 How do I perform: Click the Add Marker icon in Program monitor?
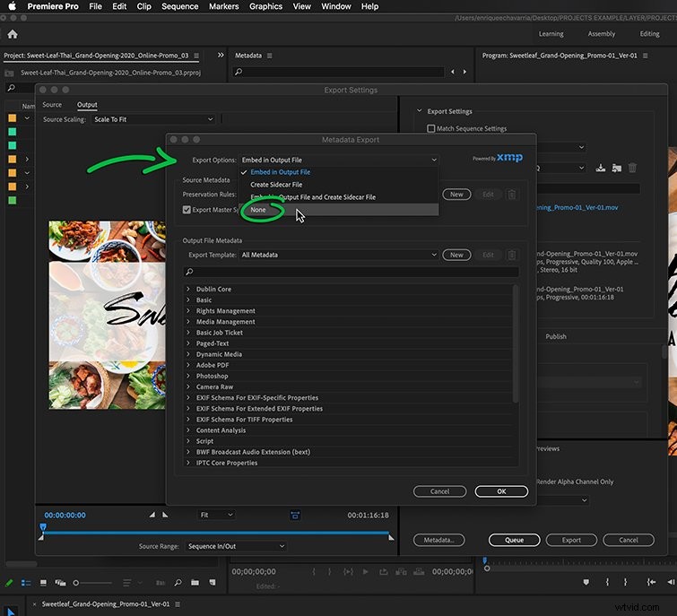[586, 582]
